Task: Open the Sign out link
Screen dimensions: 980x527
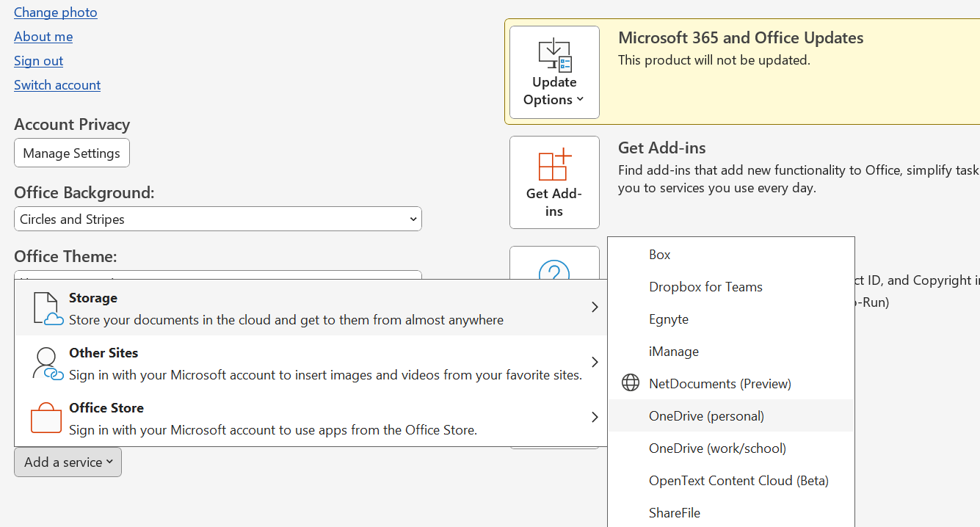Action: point(38,60)
